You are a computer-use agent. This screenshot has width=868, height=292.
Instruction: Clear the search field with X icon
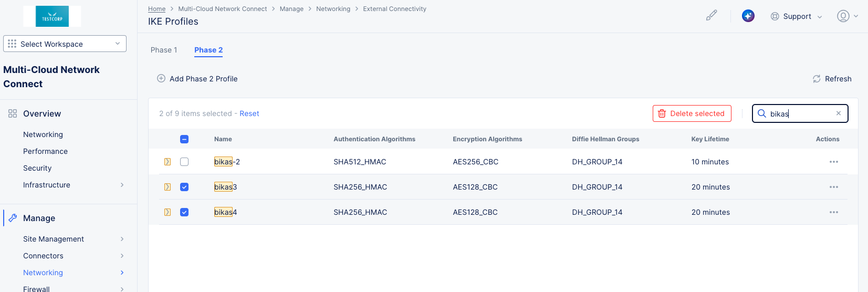point(838,113)
